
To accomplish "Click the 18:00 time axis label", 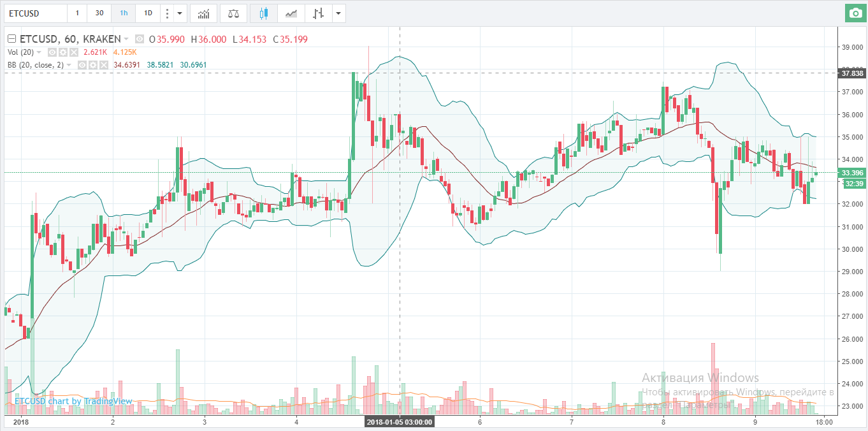I will [x=823, y=421].
